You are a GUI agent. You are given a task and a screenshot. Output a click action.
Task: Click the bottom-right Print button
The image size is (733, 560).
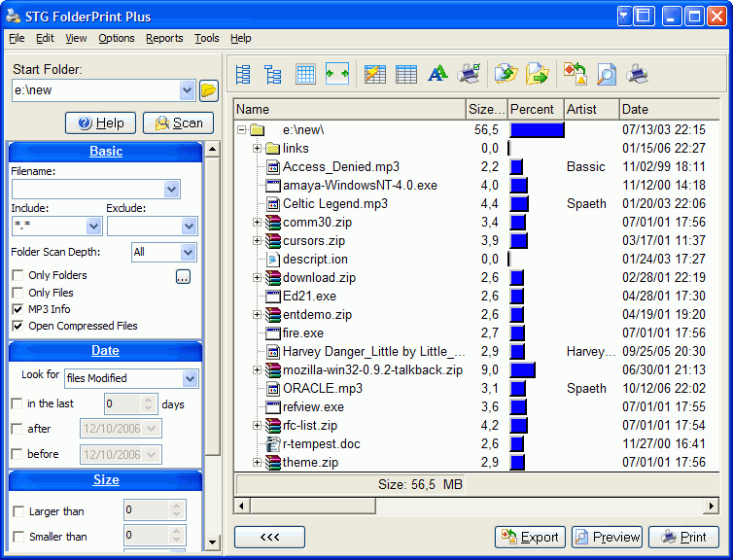pos(684,537)
